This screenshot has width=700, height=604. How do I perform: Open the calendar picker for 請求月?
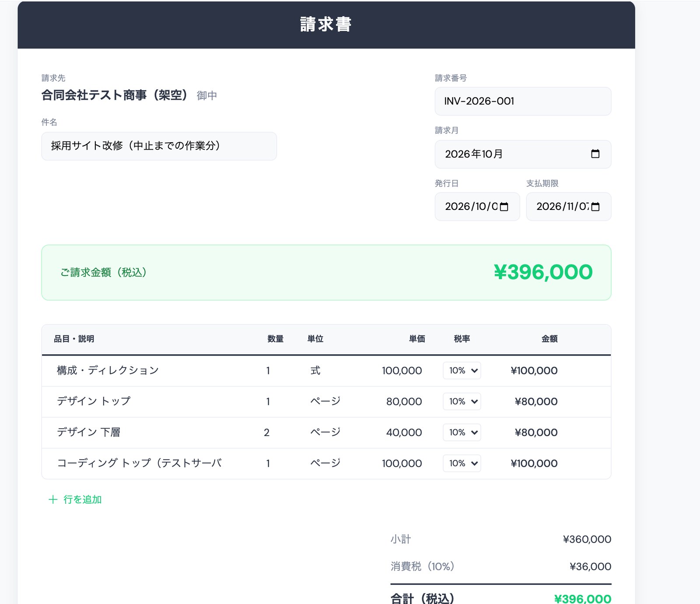click(x=595, y=154)
